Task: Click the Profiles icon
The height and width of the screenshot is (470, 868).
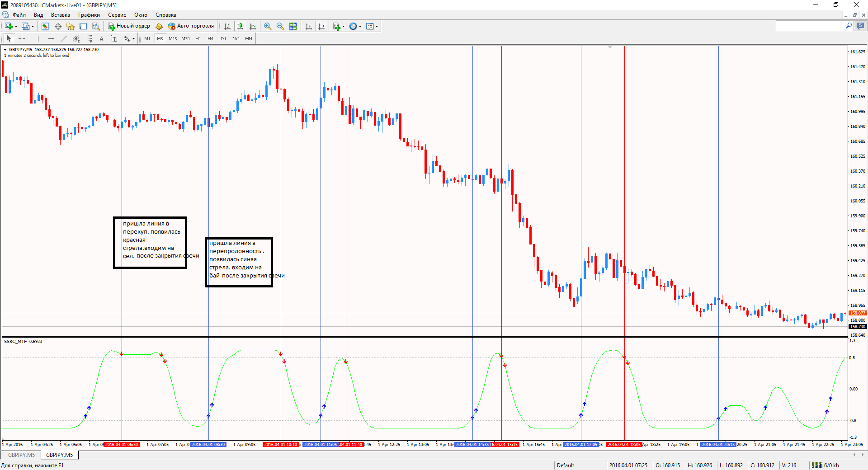Action: coord(25,26)
